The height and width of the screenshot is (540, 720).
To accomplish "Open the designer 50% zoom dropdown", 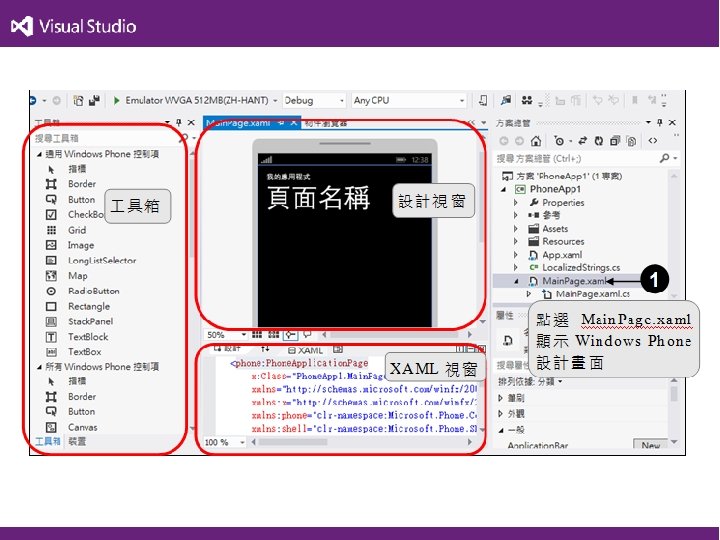I will click(244, 334).
